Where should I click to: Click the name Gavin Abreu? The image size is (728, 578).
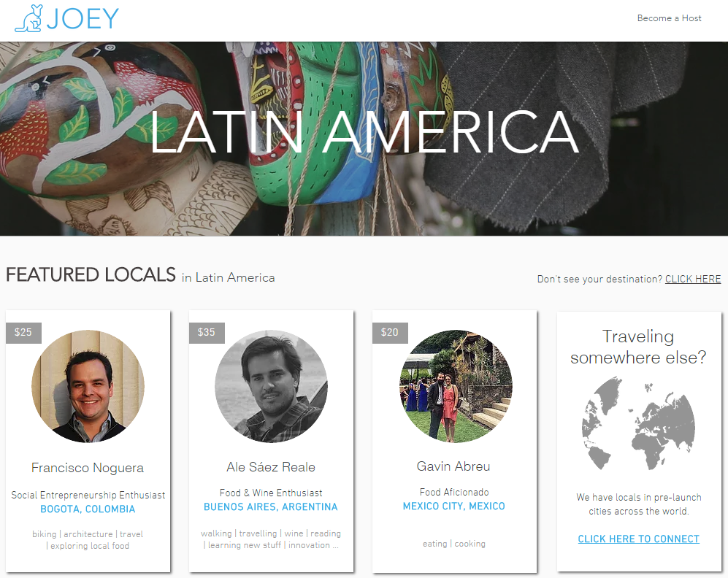(453, 466)
